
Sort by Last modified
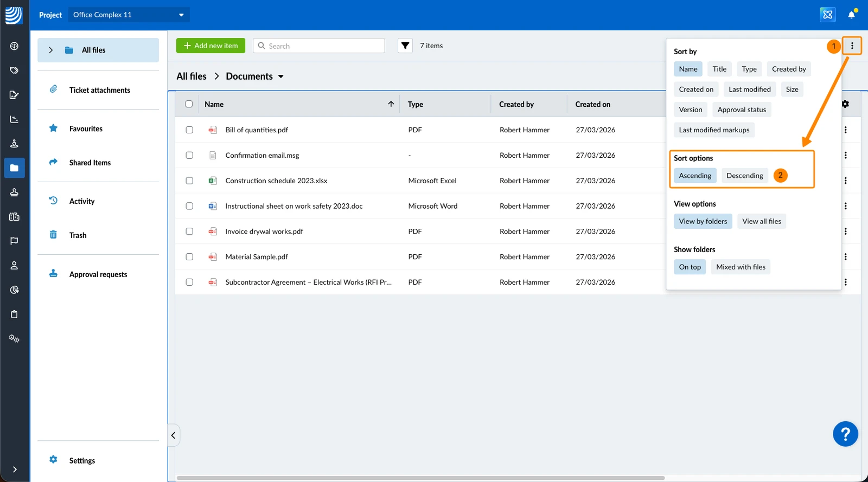click(750, 89)
